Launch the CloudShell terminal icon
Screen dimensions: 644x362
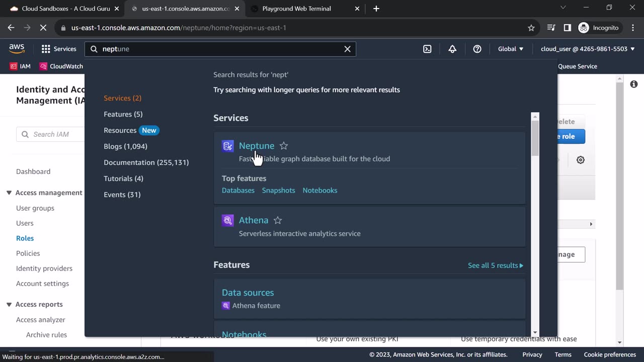pos(427,49)
